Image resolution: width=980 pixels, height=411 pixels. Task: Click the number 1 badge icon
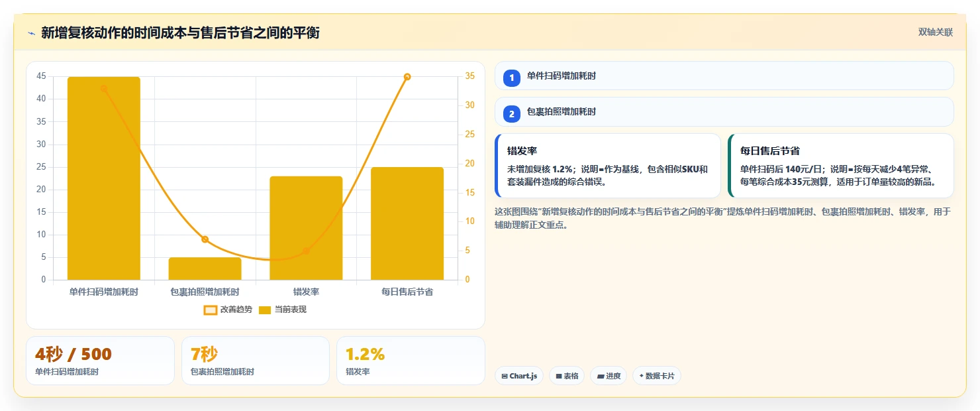[511, 78]
